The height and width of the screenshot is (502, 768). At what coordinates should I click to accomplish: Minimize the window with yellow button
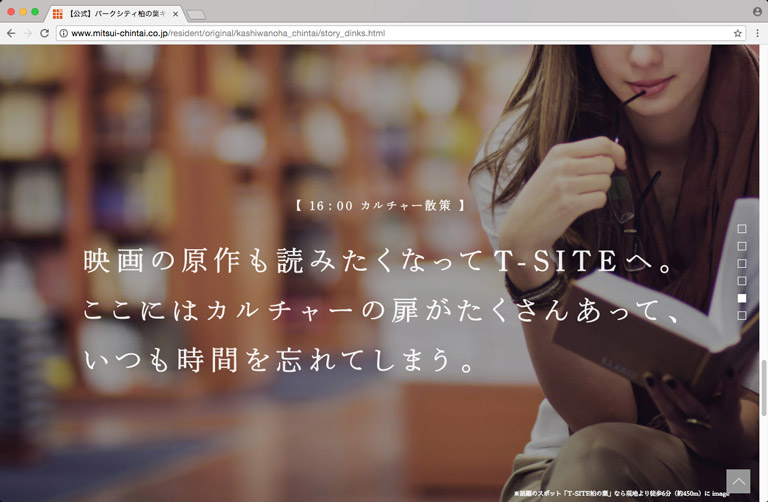coord(23,11)
